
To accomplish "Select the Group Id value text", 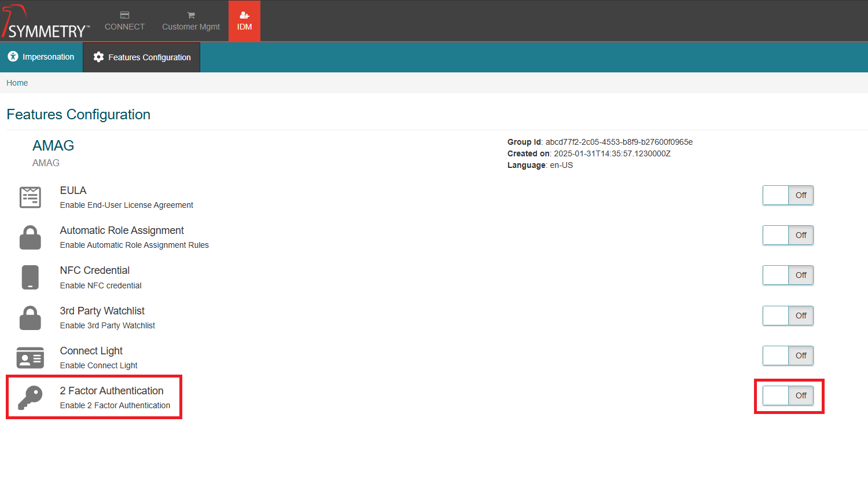I will pos(619,142).
